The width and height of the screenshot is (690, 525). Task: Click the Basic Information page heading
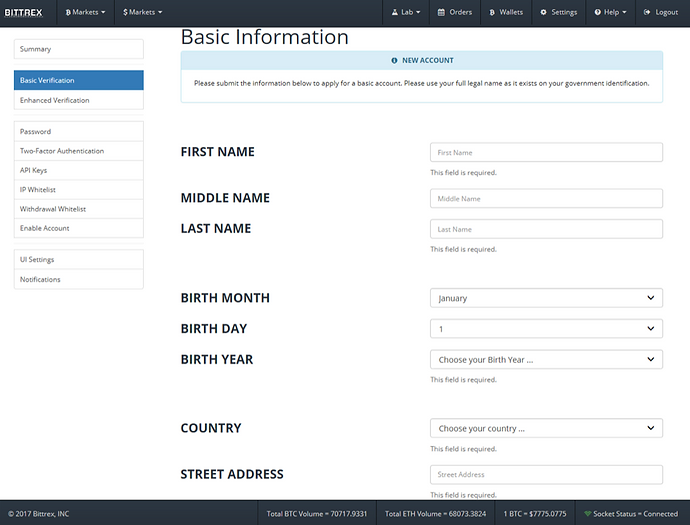click(x=264, y=37)
